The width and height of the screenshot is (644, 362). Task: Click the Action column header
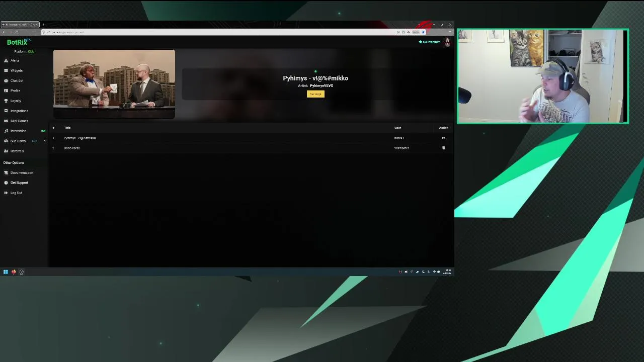point(443,128)
